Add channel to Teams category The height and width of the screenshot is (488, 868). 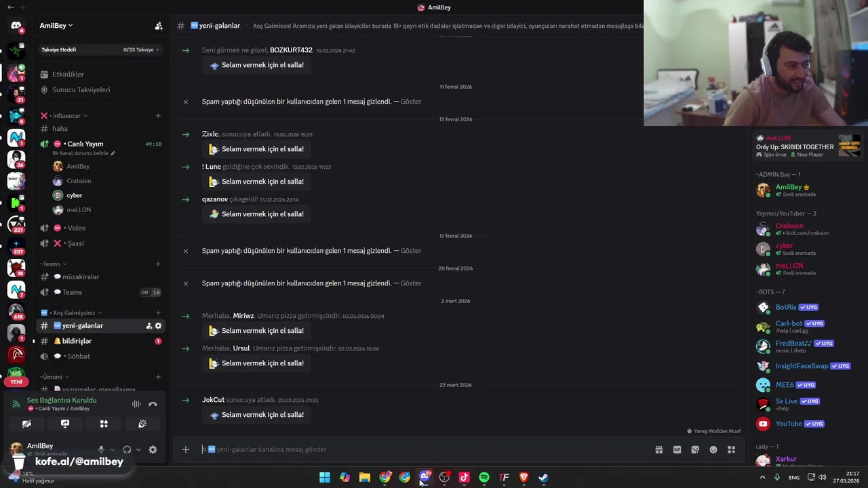coord(158,264)
